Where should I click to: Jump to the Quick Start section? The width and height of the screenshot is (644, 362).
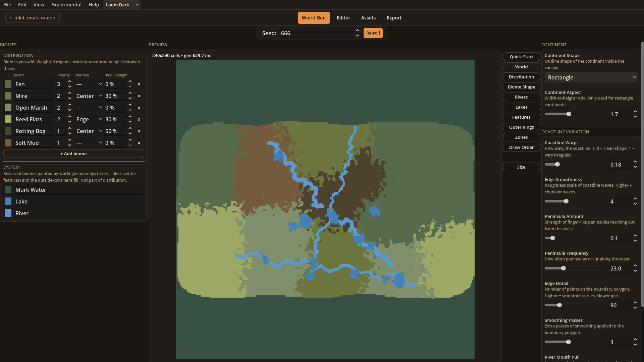coord(521,57)
